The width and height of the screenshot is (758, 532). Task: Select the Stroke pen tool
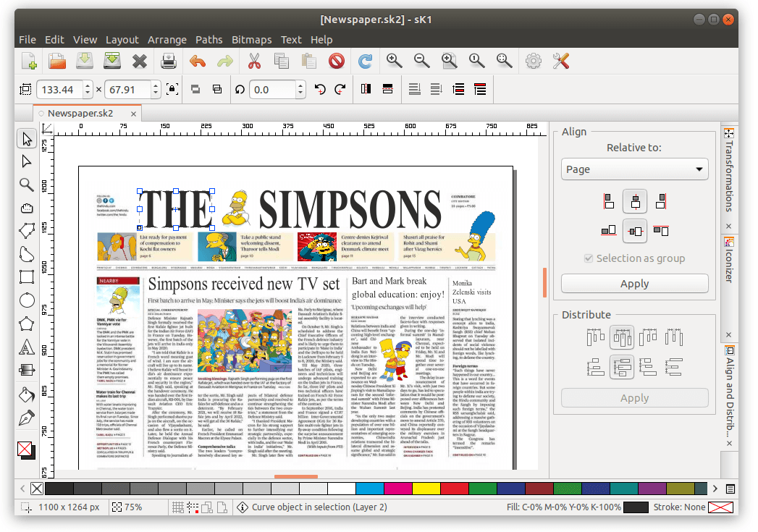tap(27, 418)
